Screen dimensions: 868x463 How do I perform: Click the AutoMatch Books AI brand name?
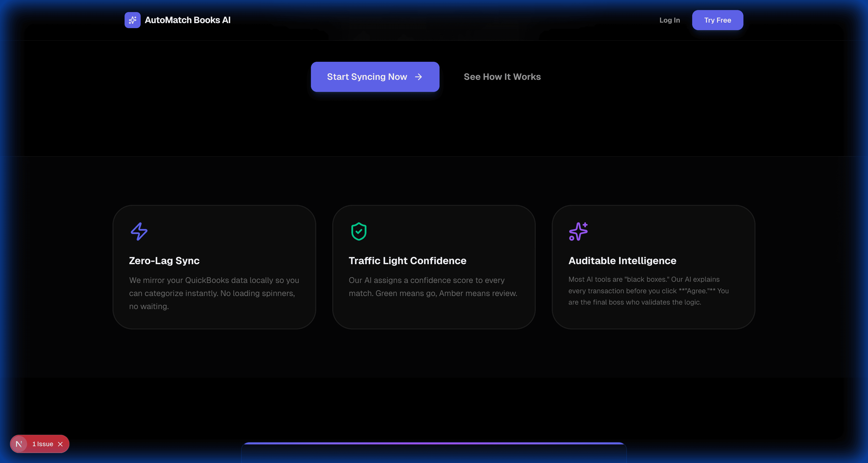click(187, 20)
